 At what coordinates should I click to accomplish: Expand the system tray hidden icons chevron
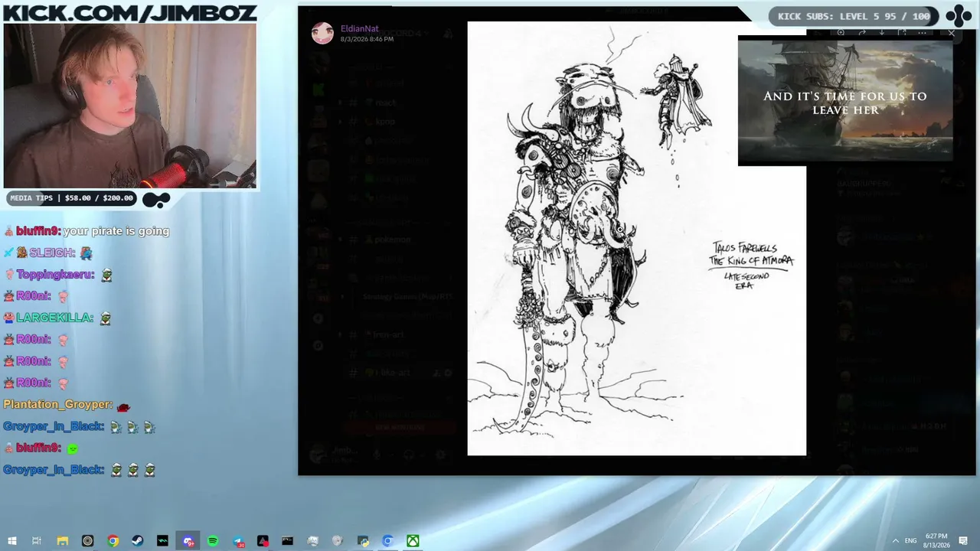[x=896, y=541]
